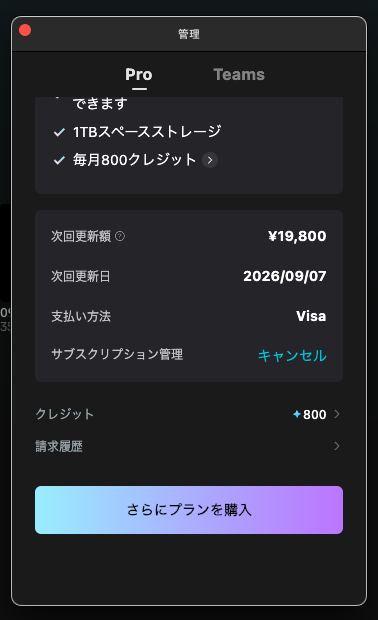378x620 pixels.
Task: Click the キャンセル subscription link
Action: tap(292, 355)
